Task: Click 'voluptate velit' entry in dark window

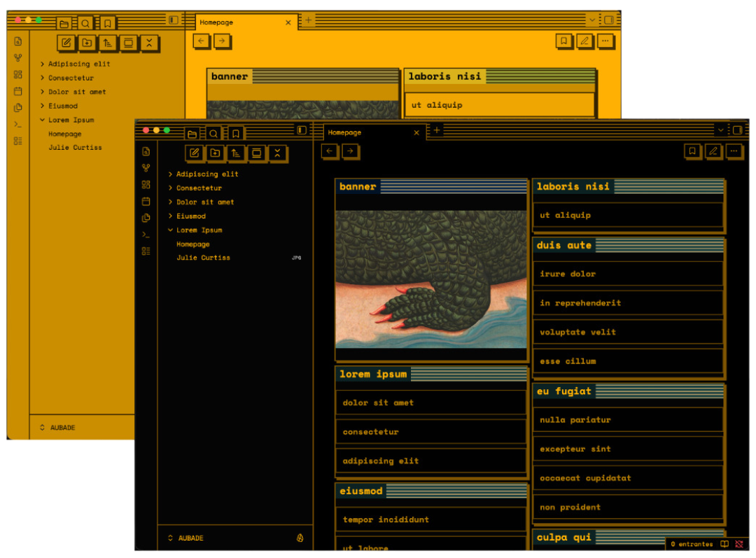Action: point(628,332)
